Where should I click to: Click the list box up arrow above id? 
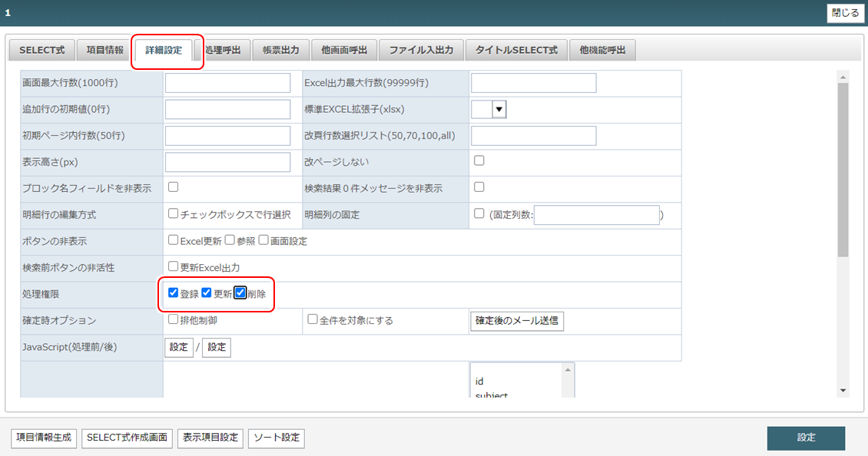pos(568,370)
